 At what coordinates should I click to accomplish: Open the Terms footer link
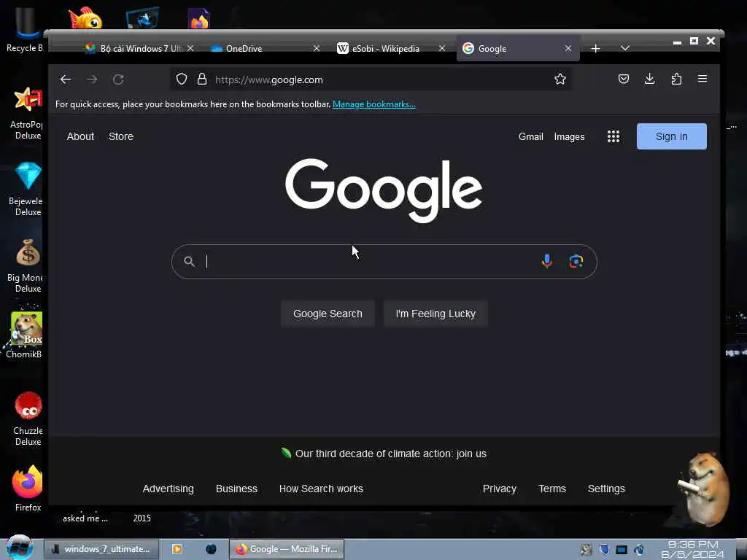[552, 489]
